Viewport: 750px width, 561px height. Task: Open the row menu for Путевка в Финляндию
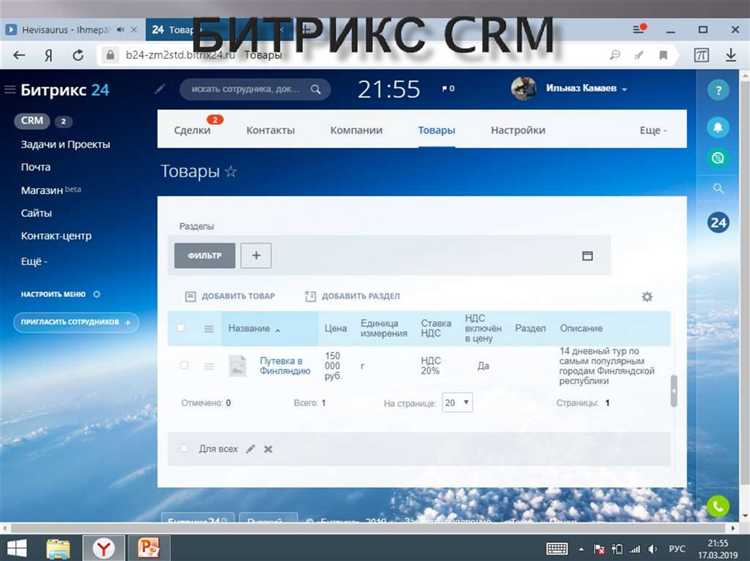pyautogui.click(x=209, y=366)
